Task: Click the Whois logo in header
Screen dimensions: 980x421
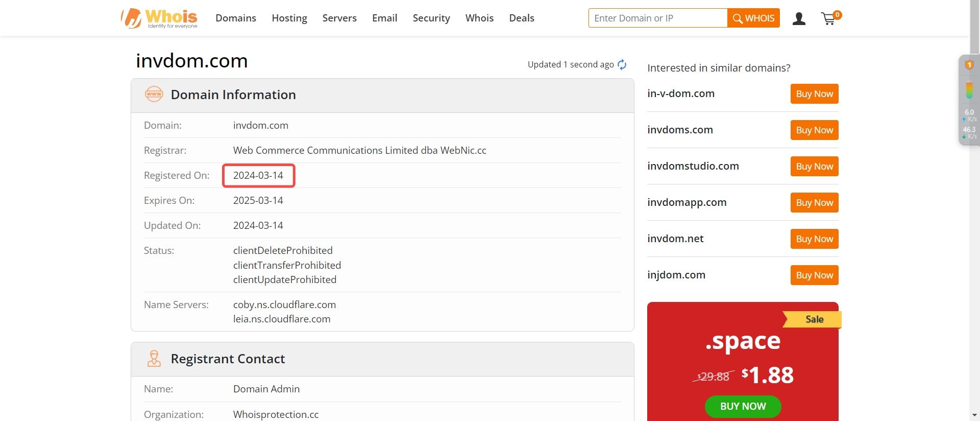Action: (159, 18)
